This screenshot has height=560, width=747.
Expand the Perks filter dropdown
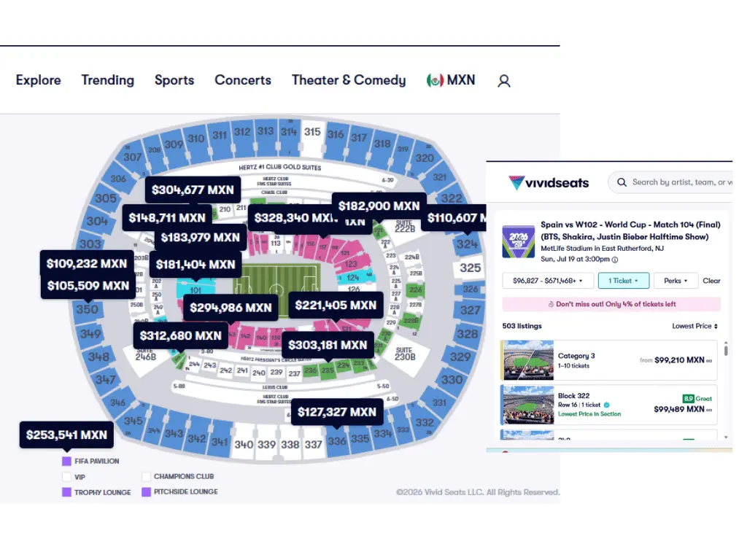click(676, 281)
